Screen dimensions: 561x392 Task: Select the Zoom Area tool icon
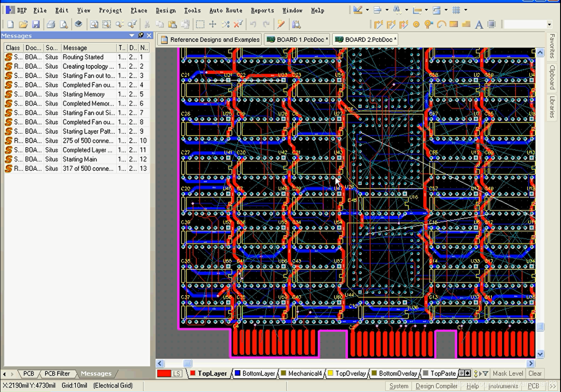[107, 25]
